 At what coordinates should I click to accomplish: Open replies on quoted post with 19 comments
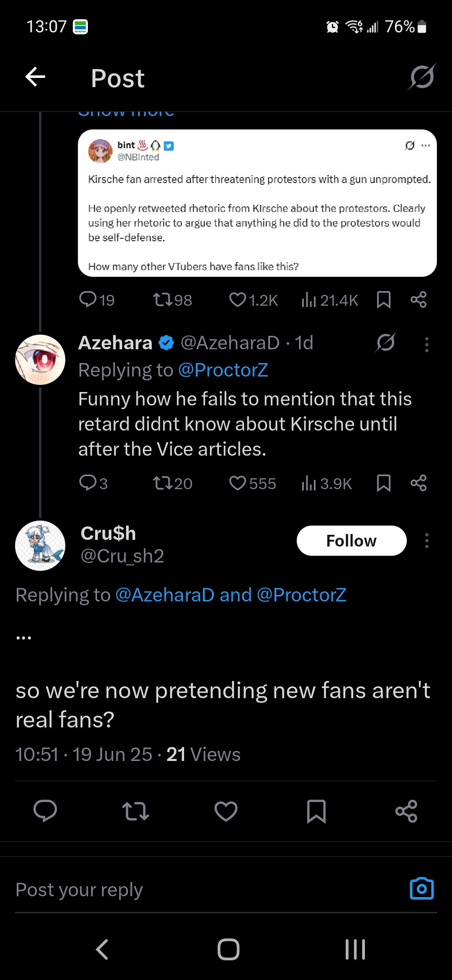pyautogui.click(x=97, y=300)
